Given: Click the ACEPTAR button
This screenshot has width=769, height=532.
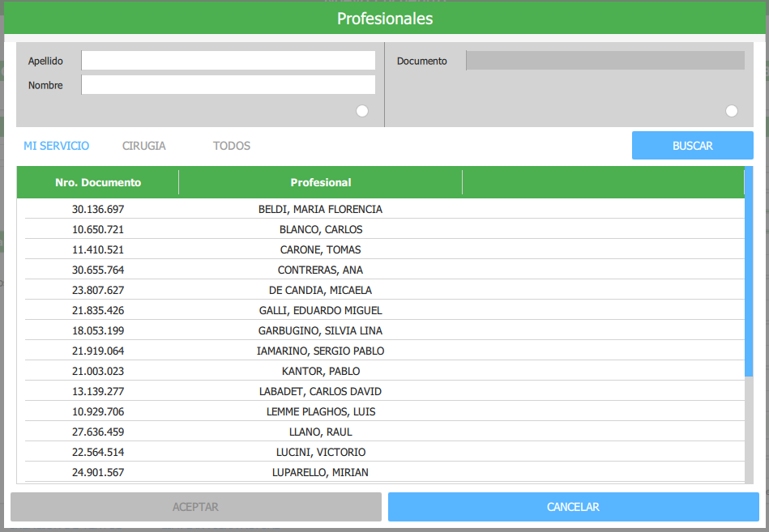Looking at the screenshot, I should click(195, 507).
